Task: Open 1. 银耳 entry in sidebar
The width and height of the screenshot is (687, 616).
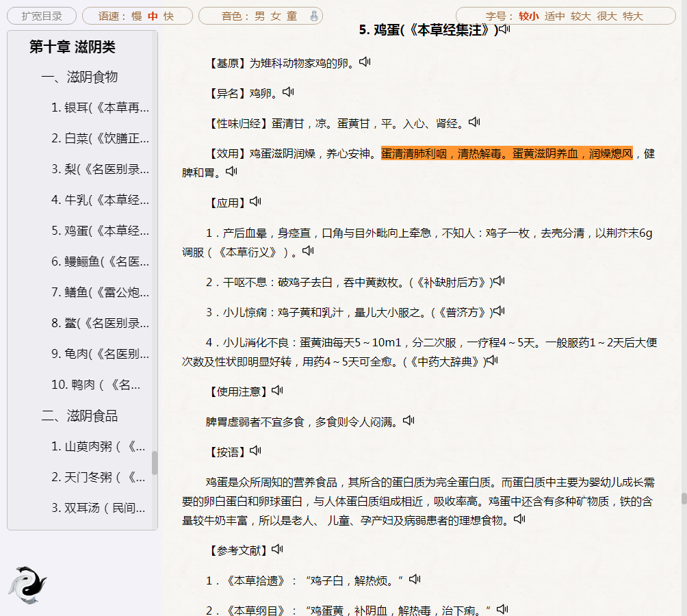Action: point(100,107)
